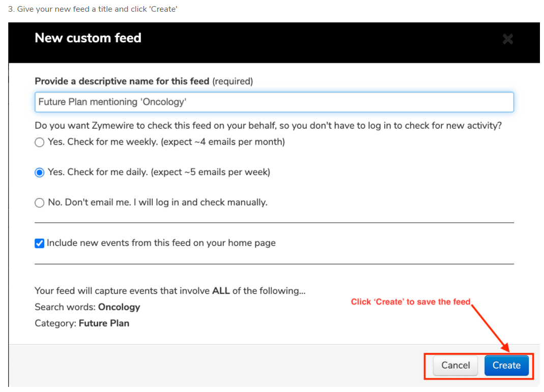Click the step 3 instruction text
544x392 pixels.
click(93, 9)
